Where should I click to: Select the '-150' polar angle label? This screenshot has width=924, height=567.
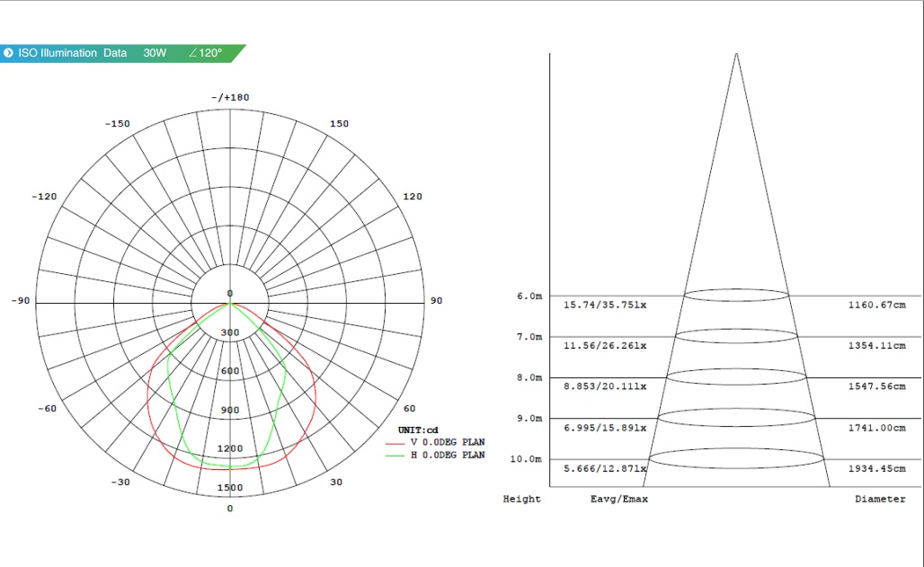point(117,124)
